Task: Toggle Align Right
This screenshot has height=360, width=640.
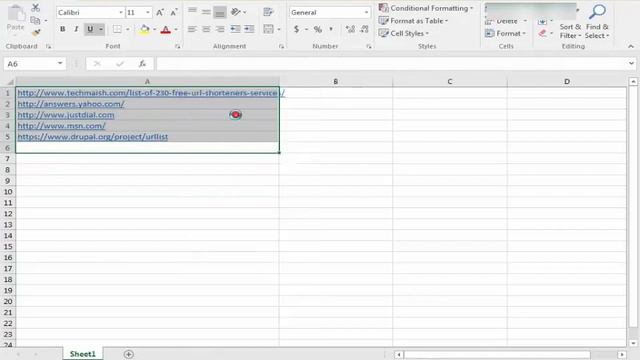Action: 220,29
